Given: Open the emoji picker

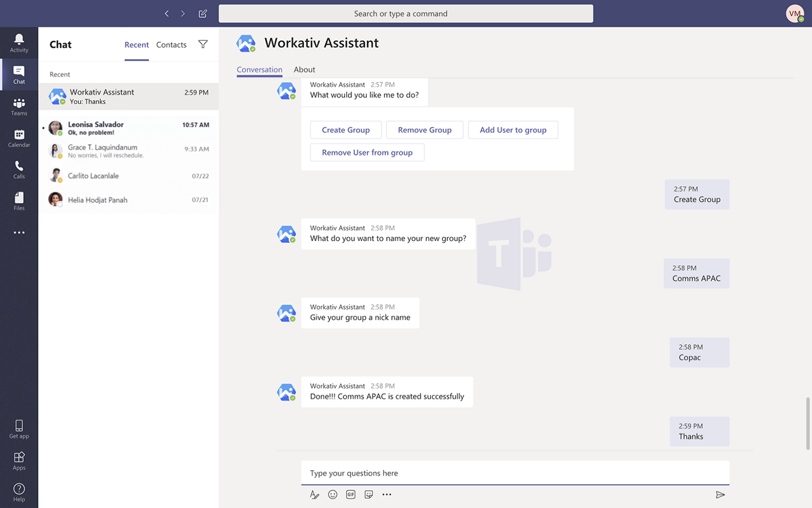Looking at the screenshot, I should point(332,495).
